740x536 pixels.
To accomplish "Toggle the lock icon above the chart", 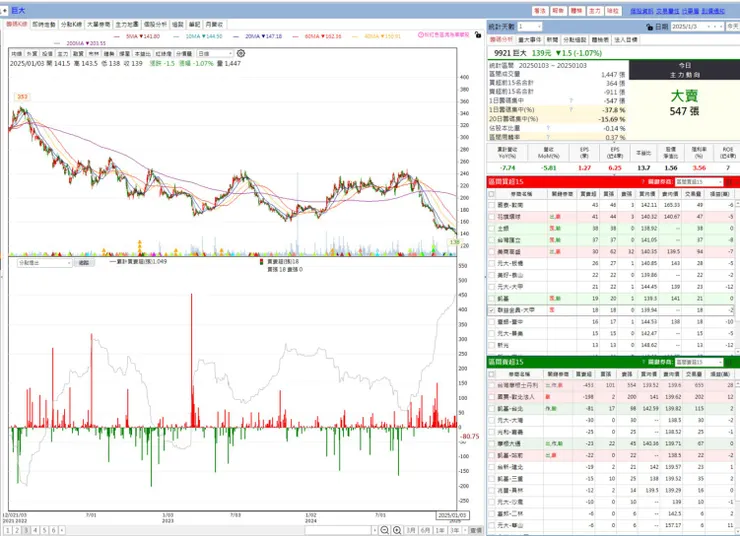I will tap(478, 35).
